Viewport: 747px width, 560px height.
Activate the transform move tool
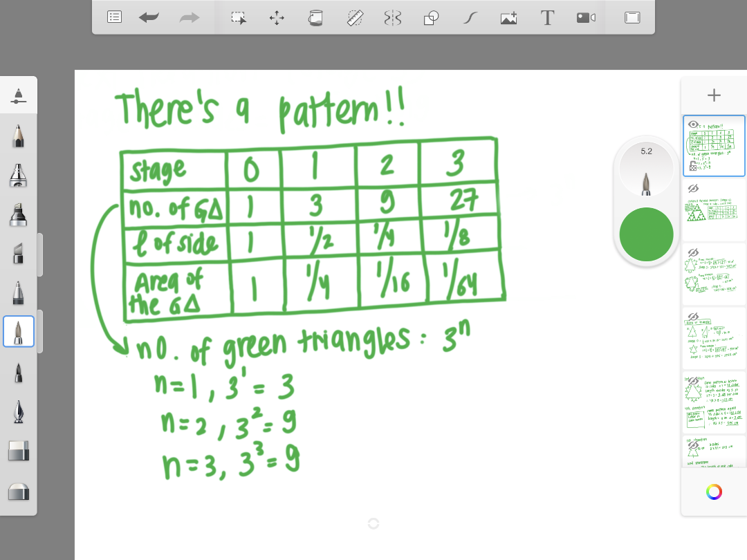point(277,18)
